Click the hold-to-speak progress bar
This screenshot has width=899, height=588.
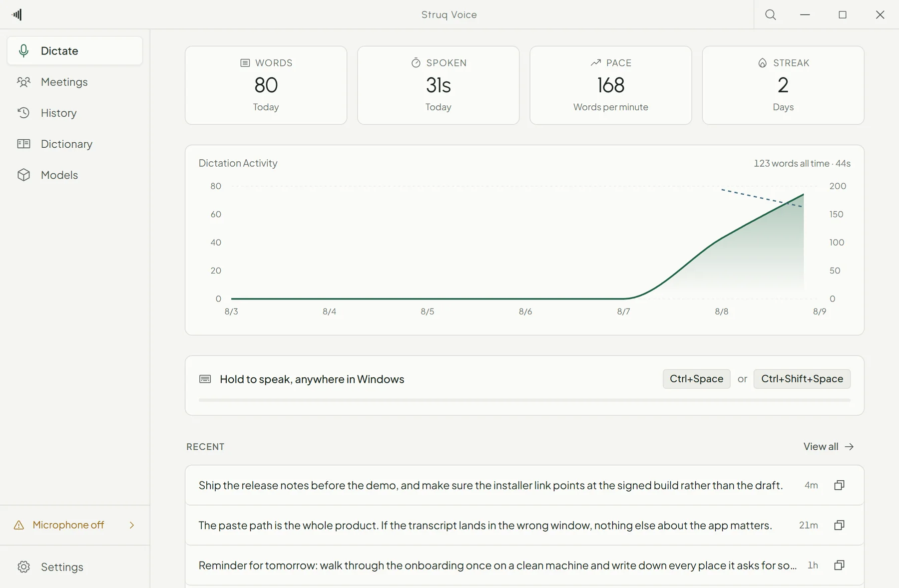[x=524, y=400]
